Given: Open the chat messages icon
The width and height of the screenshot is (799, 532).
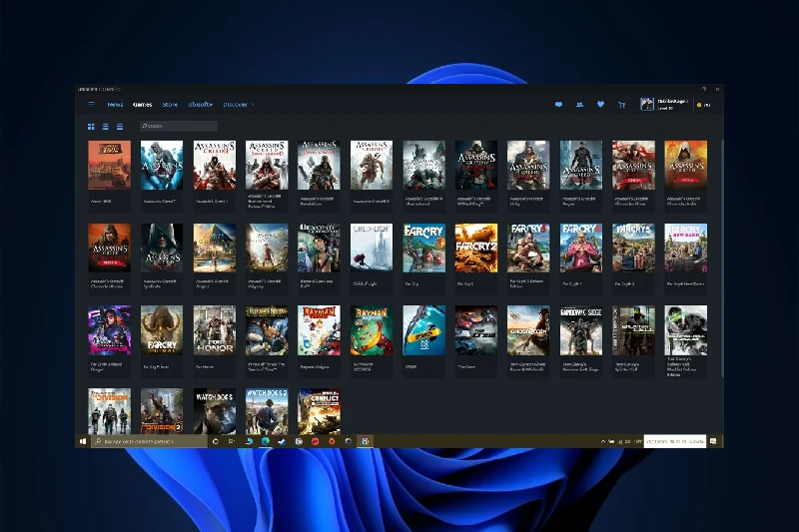Looking at the screenshot, I should pos(558,104).
